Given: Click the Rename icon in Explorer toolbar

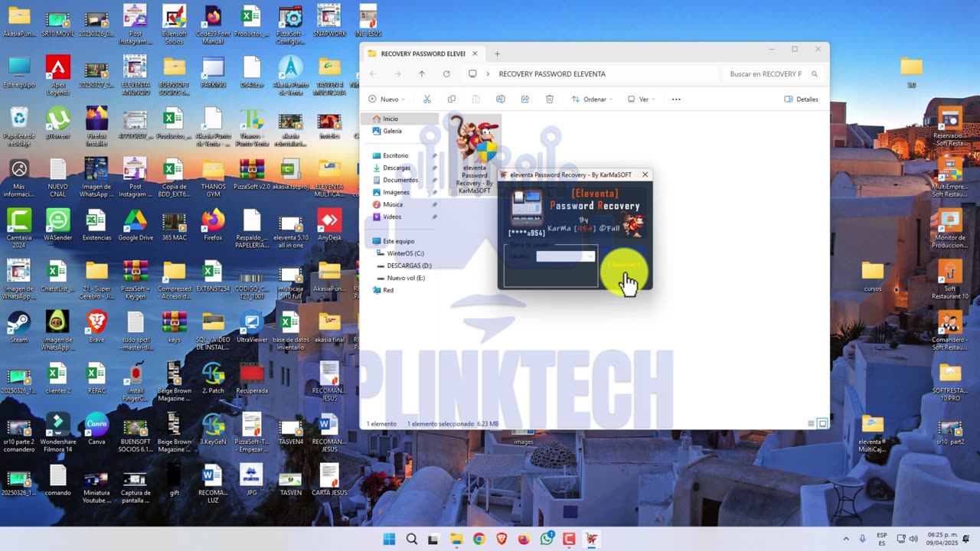Looking at the screenshot, I should pyautogui.click(x=501, y=99).
